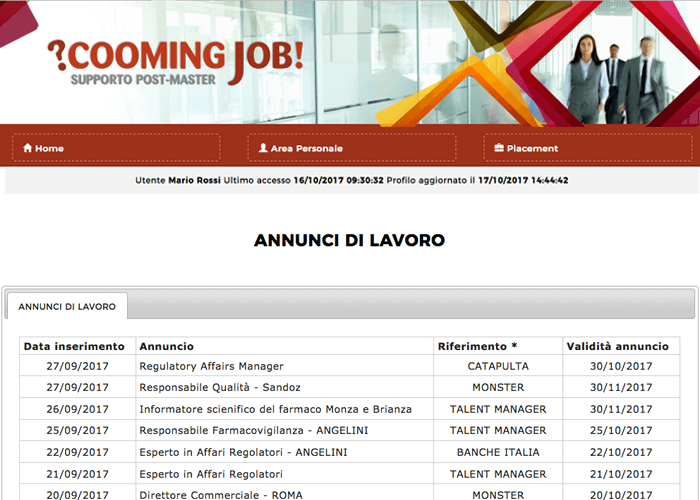Click the Annuncio column header

(167, 346)
